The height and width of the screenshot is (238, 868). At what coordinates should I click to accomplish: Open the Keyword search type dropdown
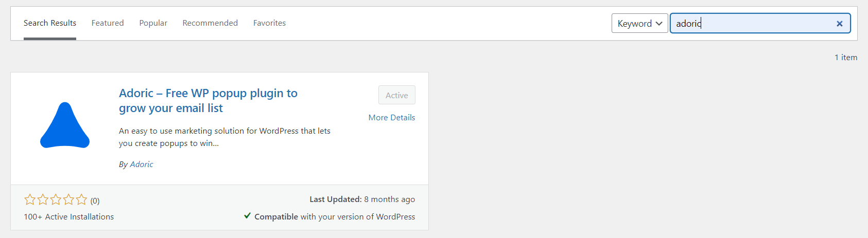pos(639,24)
